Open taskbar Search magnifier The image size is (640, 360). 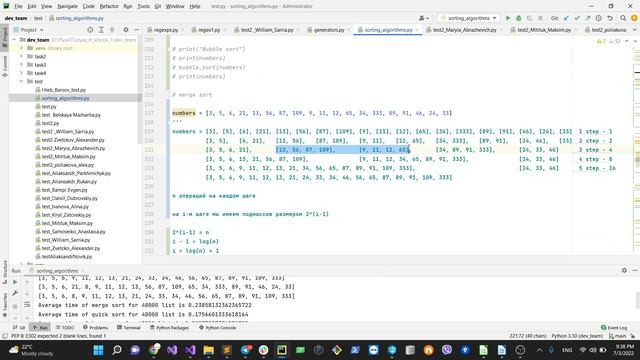(x=117, y=350)
